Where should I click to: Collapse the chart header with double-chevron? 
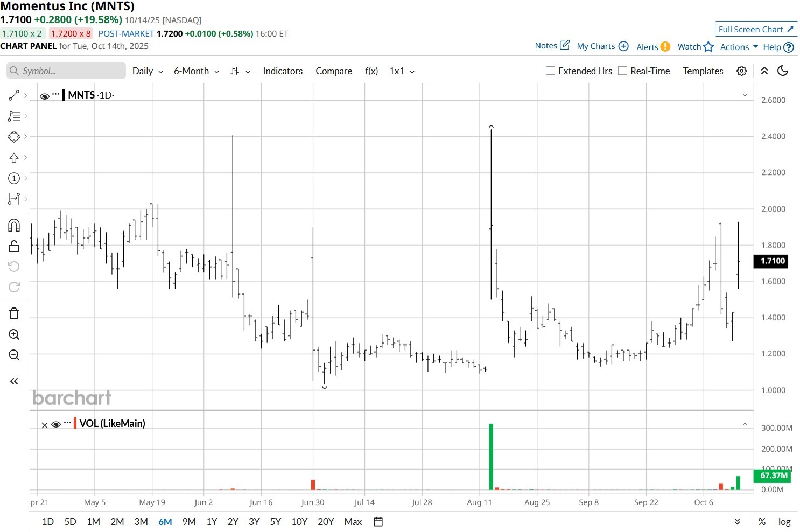(764, 71)
